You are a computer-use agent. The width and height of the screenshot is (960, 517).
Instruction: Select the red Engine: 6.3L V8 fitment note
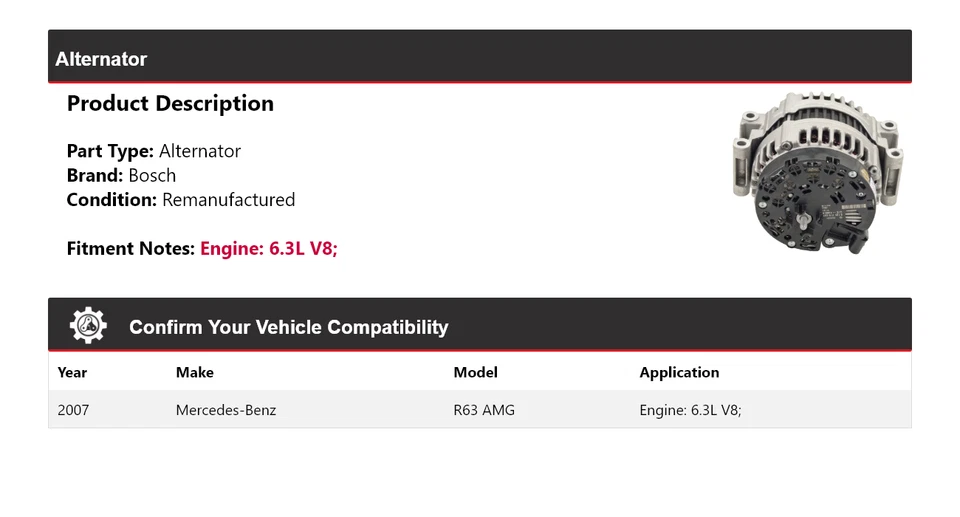[269, 249]
